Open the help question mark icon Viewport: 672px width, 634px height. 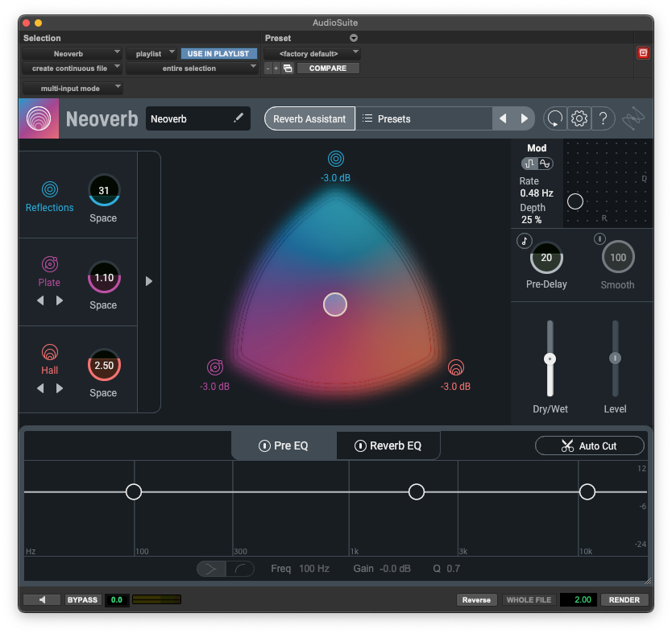click(x=604, y=118)
